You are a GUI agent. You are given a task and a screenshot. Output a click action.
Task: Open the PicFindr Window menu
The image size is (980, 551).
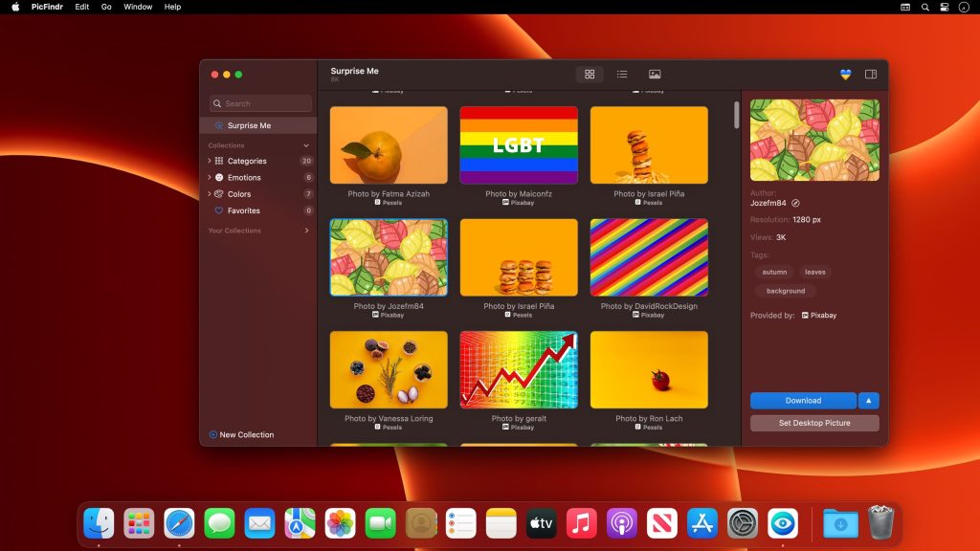(137, 7)
